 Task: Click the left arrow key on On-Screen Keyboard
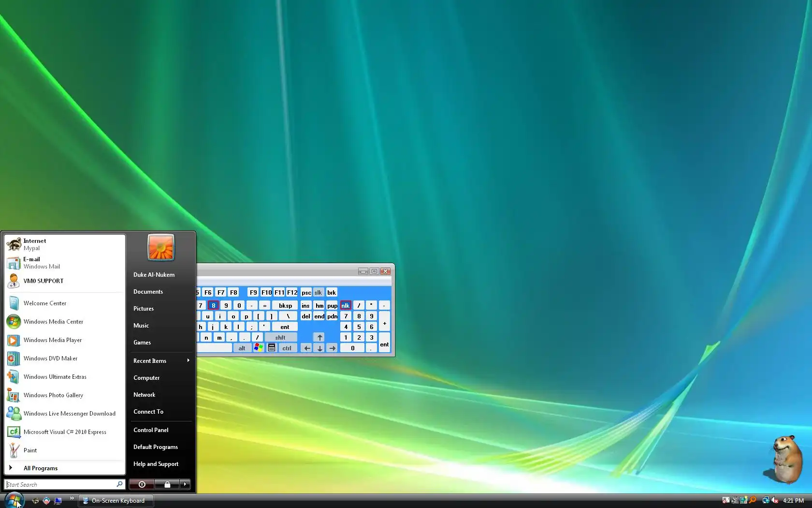[307, 348]
